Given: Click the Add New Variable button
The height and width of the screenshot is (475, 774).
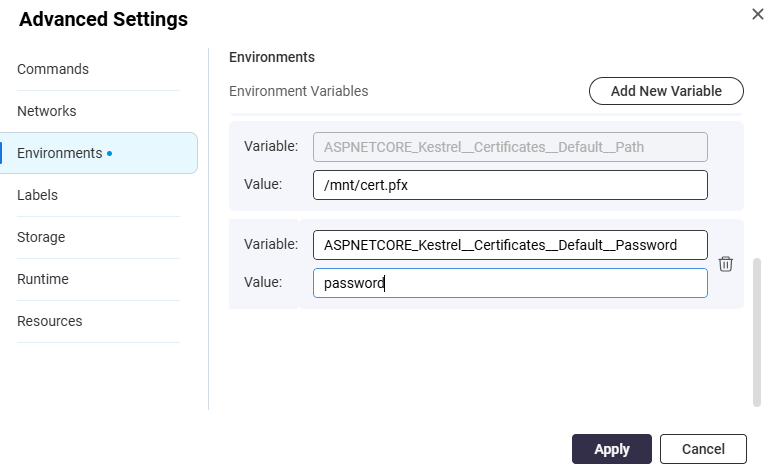Looking at the screenshot, I should coord(666,91).
